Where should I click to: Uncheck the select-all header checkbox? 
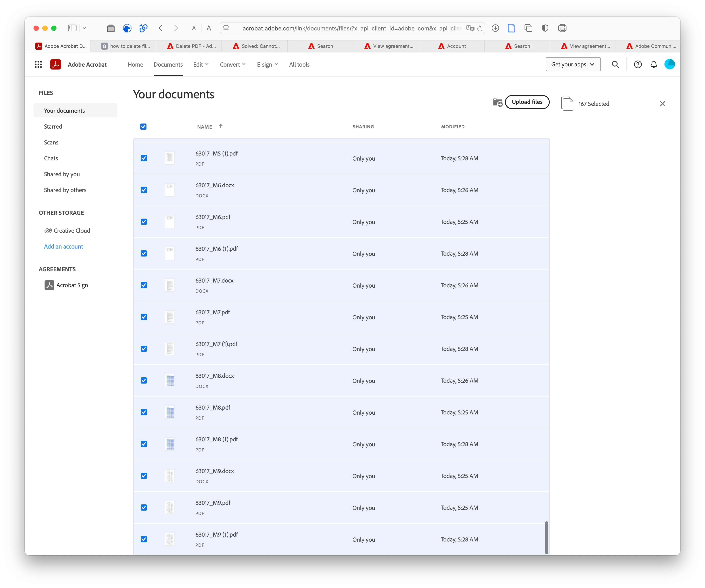(x=143, y=127)
